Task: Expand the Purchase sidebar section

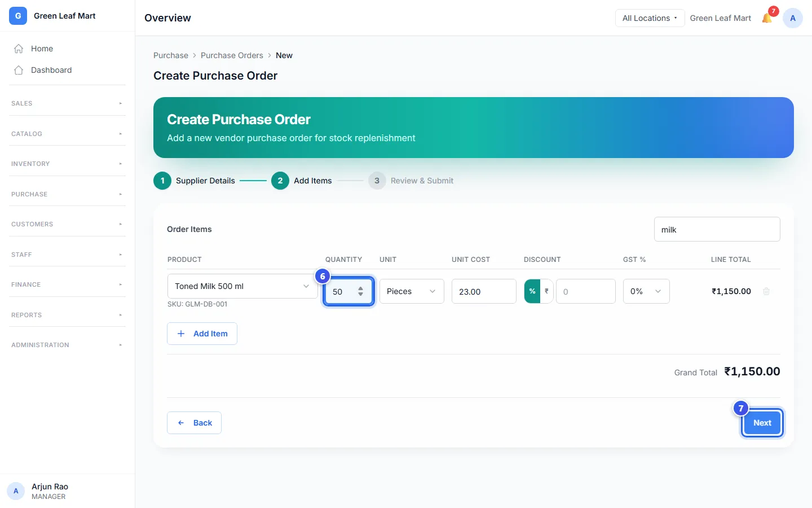Action: point(68,194)
